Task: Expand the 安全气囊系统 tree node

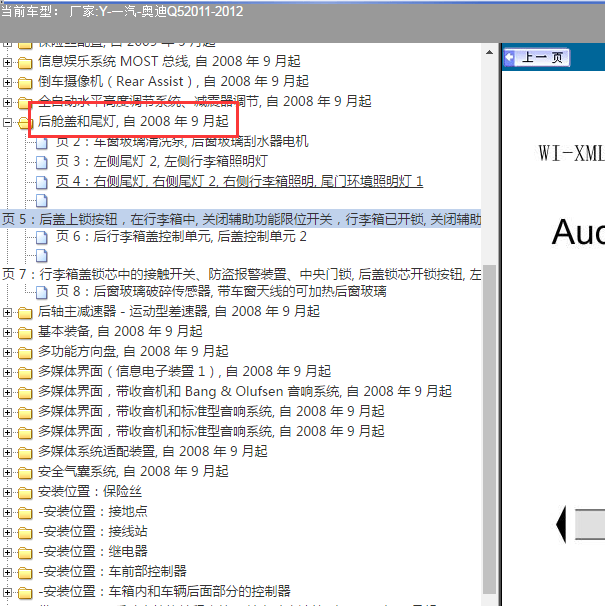Action: [x=8, y=472]
